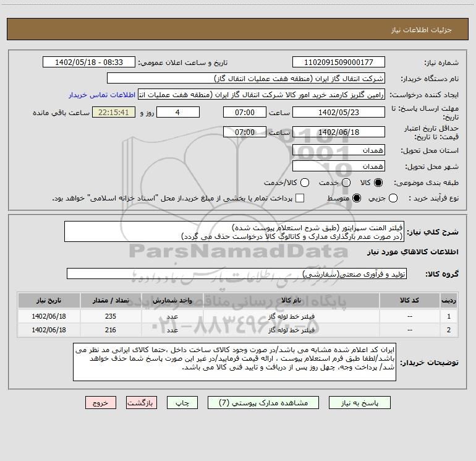Click the چاپ print button

tap(182, 403)
